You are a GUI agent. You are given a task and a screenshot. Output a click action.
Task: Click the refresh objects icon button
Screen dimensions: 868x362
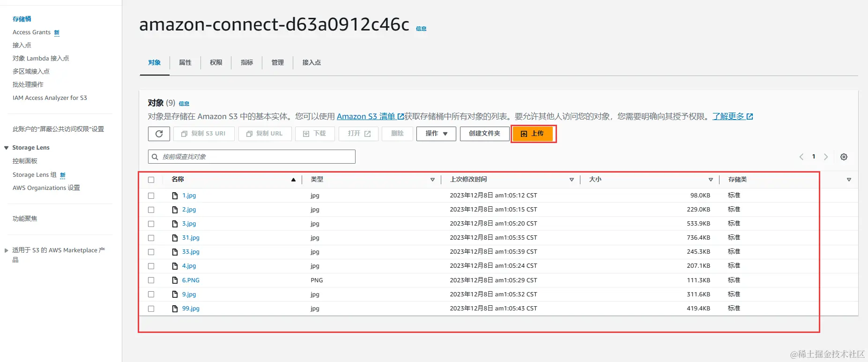pos(159,134)
